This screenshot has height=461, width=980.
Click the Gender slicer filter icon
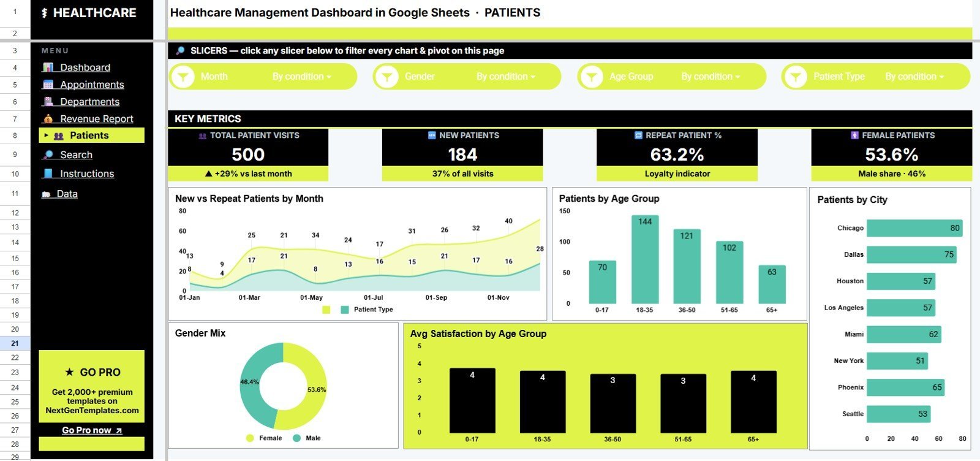(x=386, y=77)
